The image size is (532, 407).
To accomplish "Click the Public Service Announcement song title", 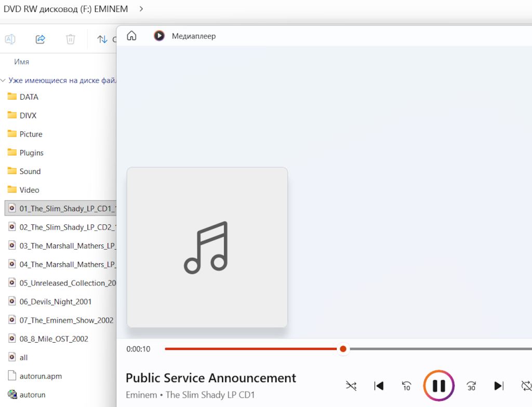I will tap(211, 378).
